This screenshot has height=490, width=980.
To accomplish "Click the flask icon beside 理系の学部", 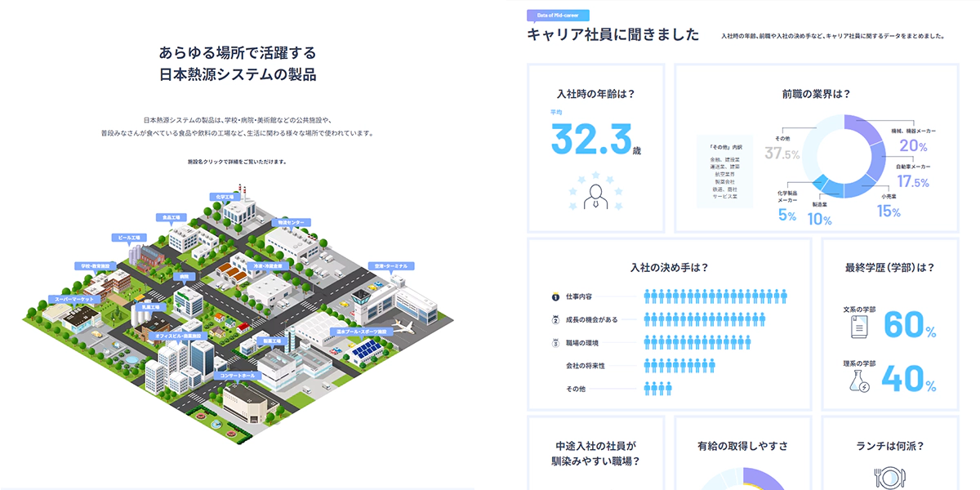I will (861, 380).
